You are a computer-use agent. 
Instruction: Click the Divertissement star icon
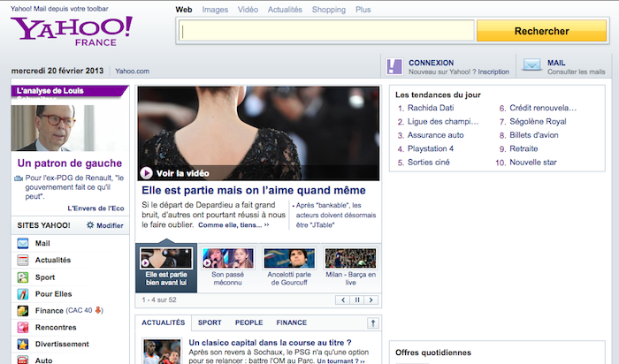pos(23,344)
